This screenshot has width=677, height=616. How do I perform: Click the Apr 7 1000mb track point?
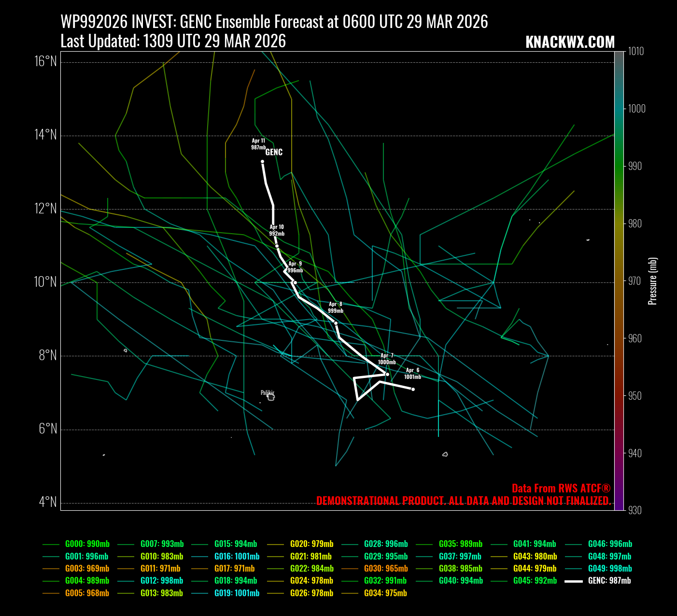pos(387,374)
